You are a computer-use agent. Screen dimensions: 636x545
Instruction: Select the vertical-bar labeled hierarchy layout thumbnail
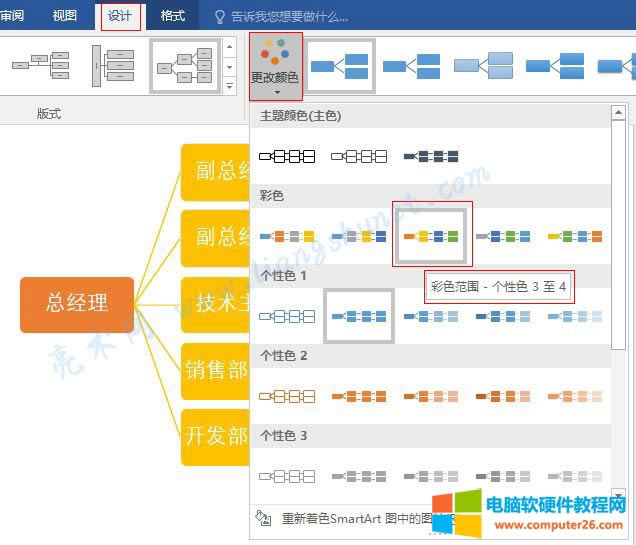113,66
